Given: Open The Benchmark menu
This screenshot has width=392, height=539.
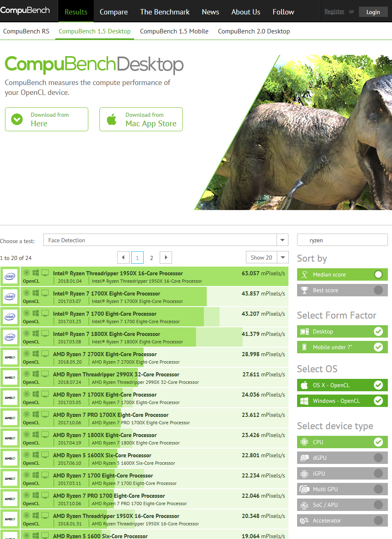Looking at the screenshot, I should 165,12.
